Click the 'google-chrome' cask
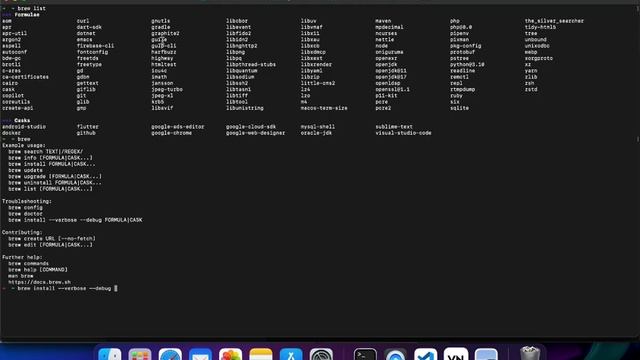 coord(171,133)
